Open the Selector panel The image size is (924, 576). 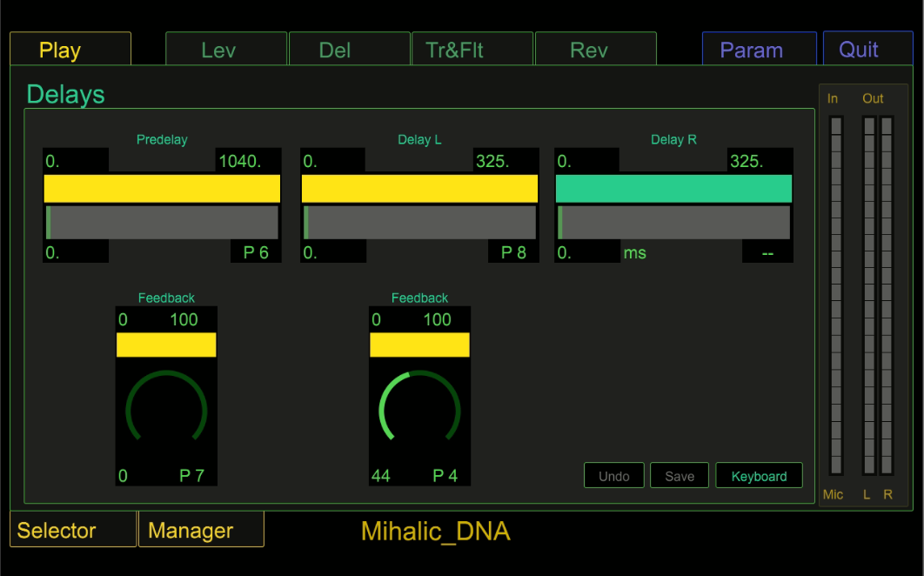[73, 529]
